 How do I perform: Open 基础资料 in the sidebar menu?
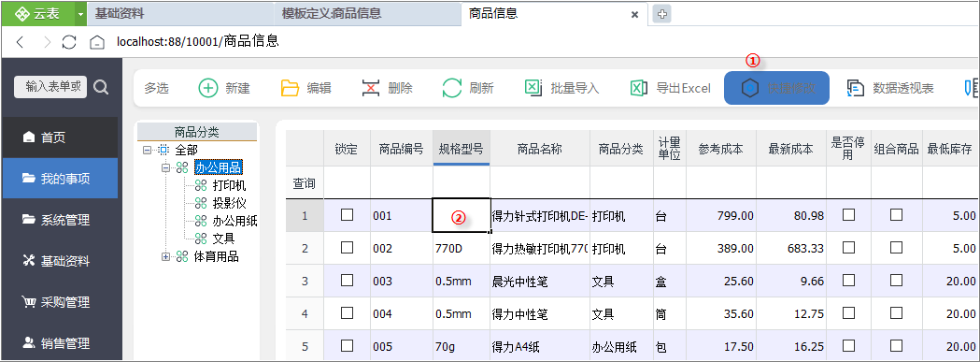[x=60, y=261]
